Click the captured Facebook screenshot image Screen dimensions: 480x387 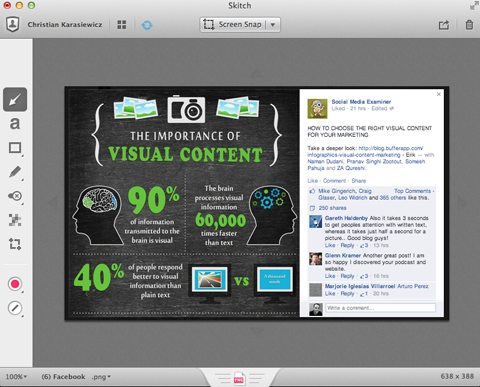(257, 203)
